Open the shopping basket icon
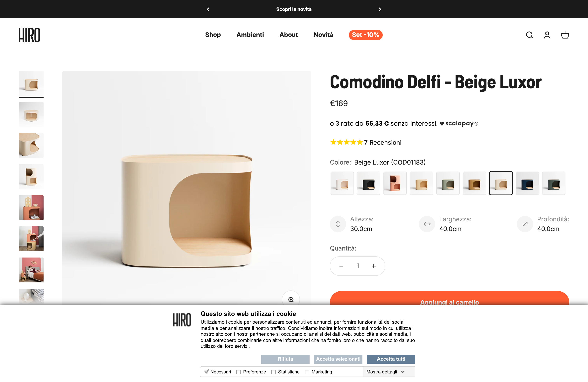Image resolution: width=588 pixels, height=382 pixels. click(x=565, y=35)
